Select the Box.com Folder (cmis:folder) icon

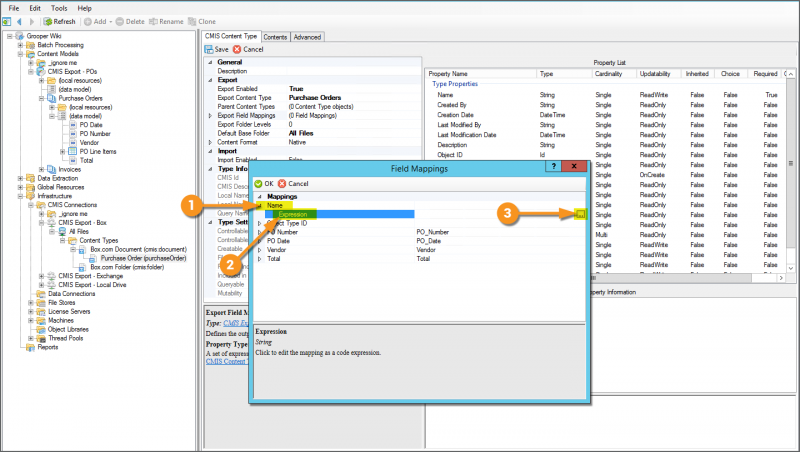click(x=83, y=267)
